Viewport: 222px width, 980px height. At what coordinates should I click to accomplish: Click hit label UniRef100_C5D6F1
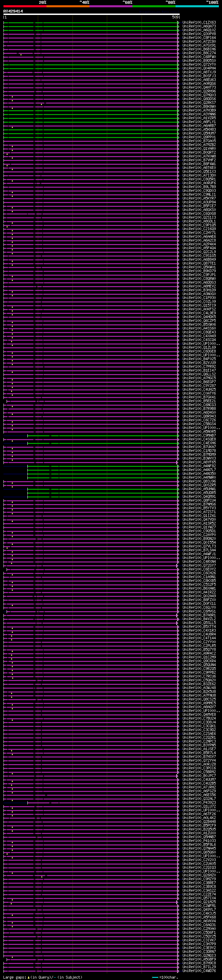tap(199, 932)
